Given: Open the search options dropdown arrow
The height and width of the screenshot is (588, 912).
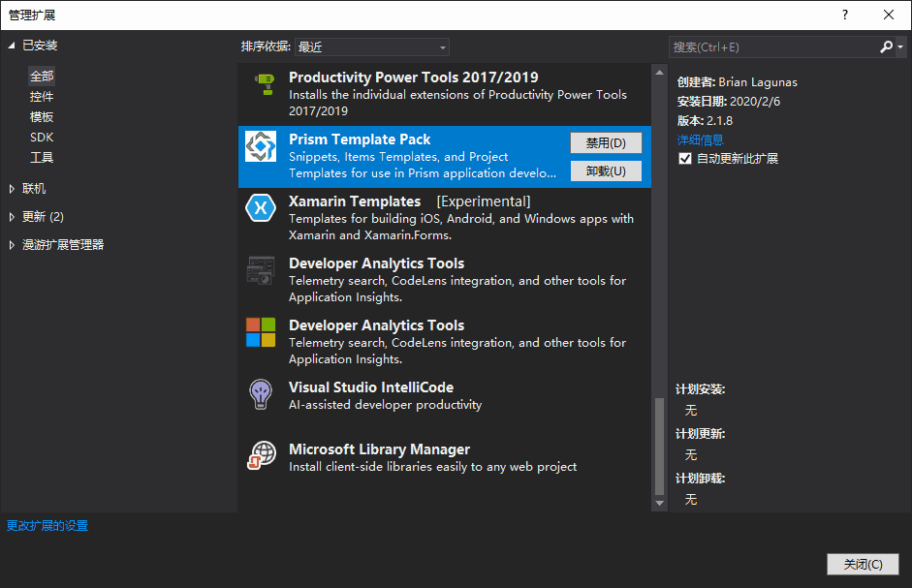Looking at the screenshot, I should [x=900, y=46].
